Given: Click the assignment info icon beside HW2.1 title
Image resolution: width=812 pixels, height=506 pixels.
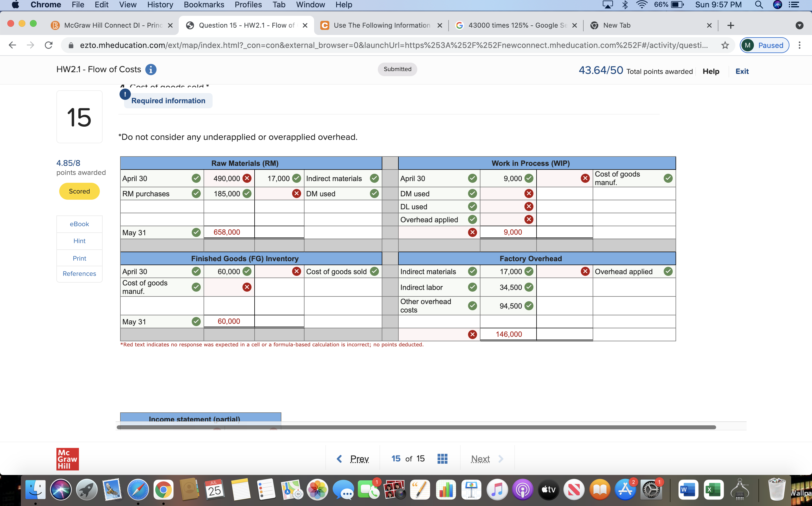Looking at the screenshot, I should (x=151, y=69).
